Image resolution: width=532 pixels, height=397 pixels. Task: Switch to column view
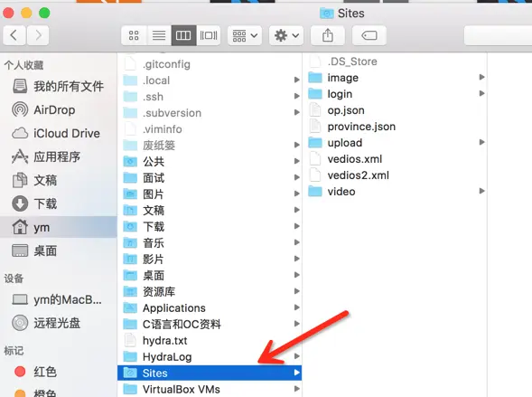[183, 35]
